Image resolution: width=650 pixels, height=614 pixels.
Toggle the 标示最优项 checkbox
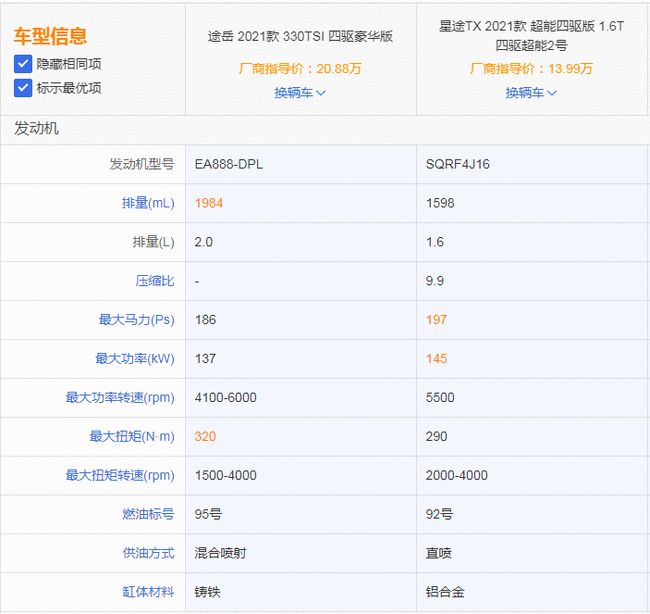click(23, 88)
